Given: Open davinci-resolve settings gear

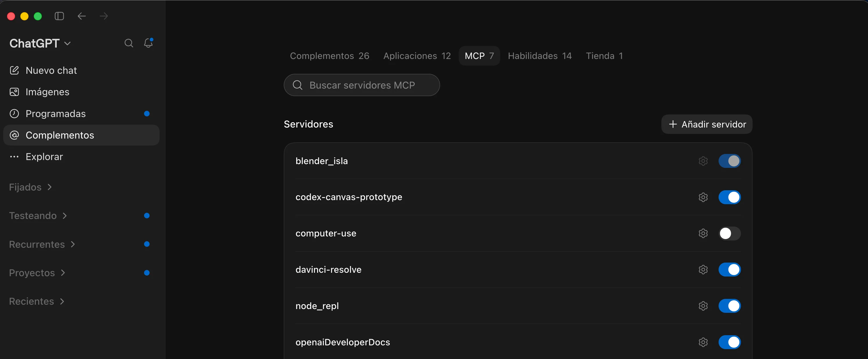Looking at the screenshot, I should 703,270.
